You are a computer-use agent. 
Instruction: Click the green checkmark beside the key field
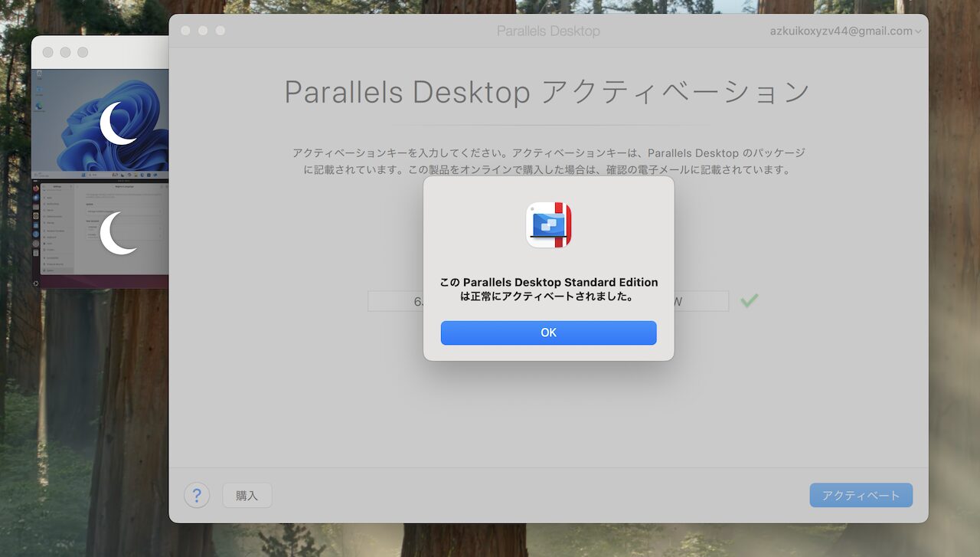[x=749, y=301]
